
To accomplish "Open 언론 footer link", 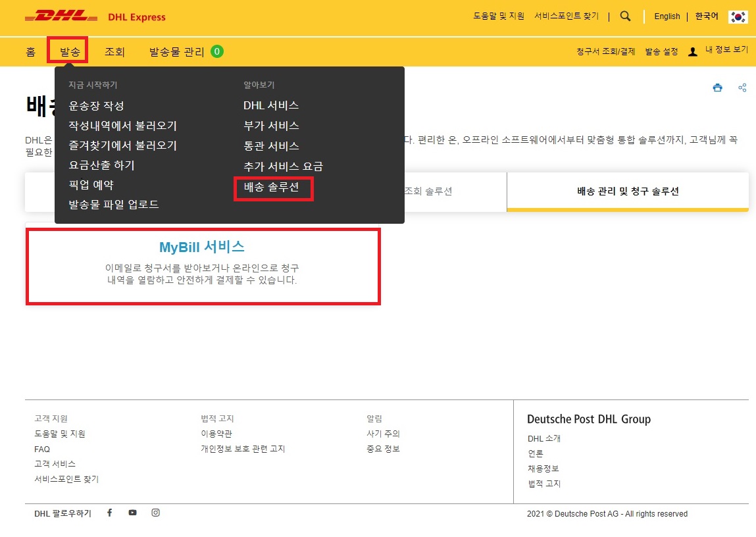I will [536, 453].
